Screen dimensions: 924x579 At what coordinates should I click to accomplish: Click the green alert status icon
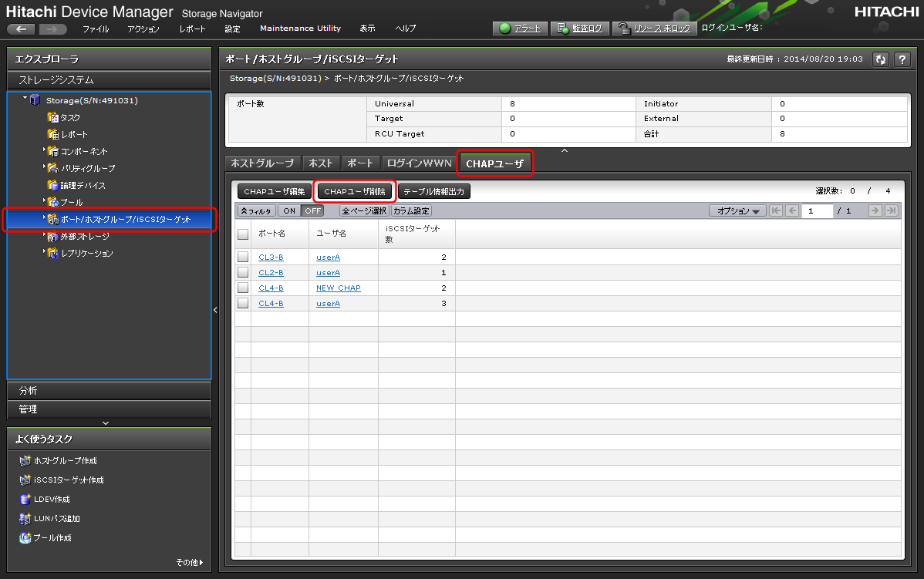505,29
